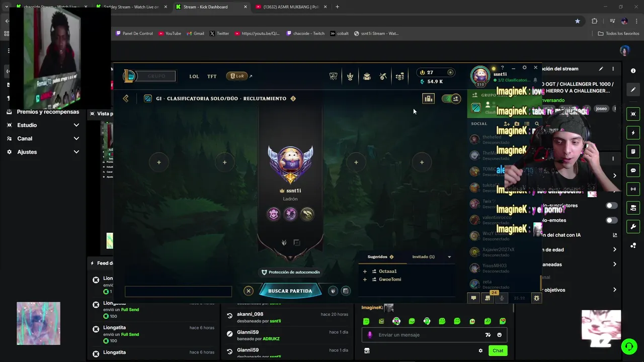Click the plus button to buy RP
The image size is (644, 362).
450,72
